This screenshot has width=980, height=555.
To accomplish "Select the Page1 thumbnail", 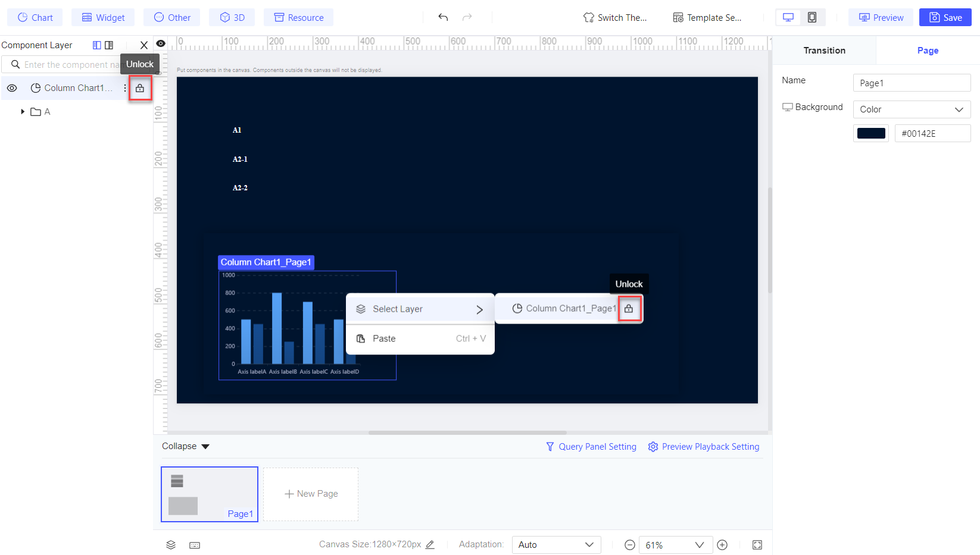I will 210,494.
